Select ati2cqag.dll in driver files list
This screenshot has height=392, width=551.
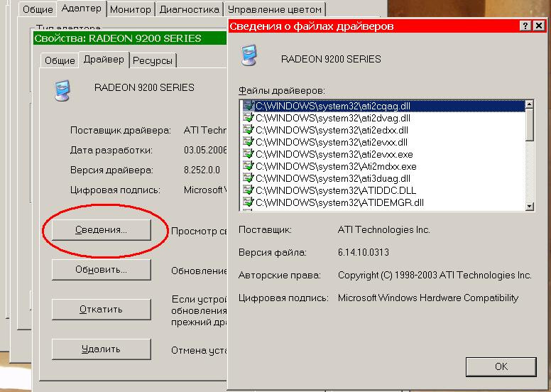(x=383, y=106)
